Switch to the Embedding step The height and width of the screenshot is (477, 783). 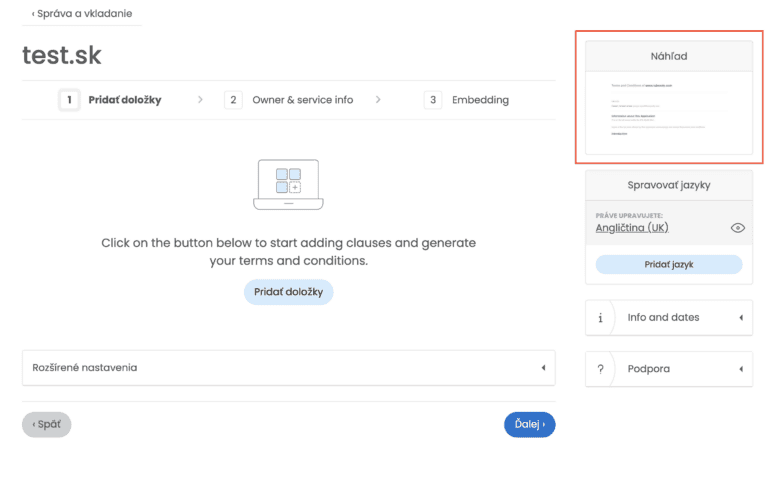[480, 100]
